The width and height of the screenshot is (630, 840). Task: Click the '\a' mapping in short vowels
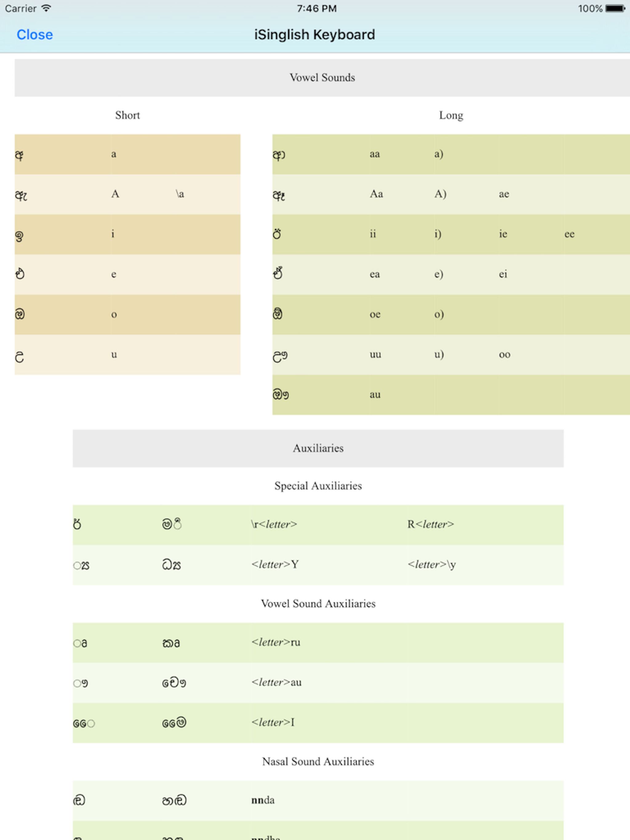coord(180,194)
